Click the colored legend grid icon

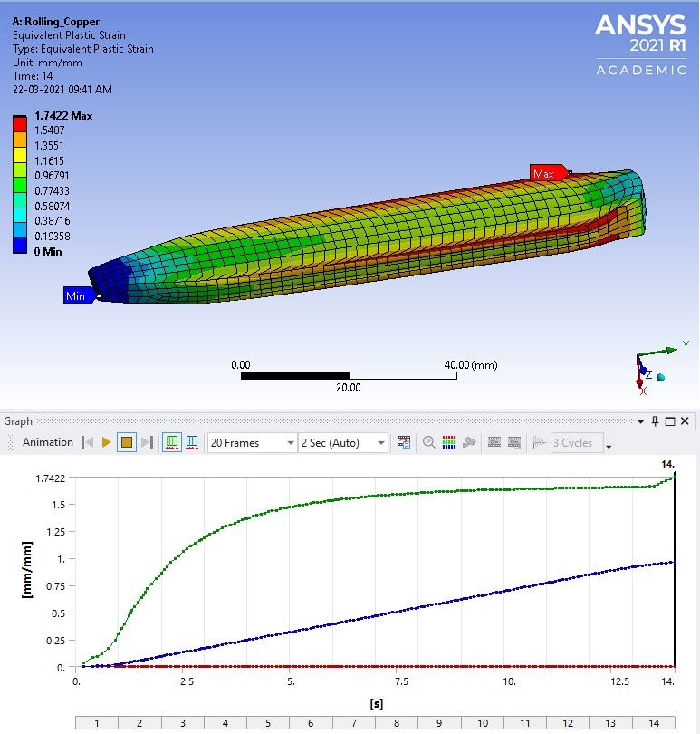(x=450, y=442)
